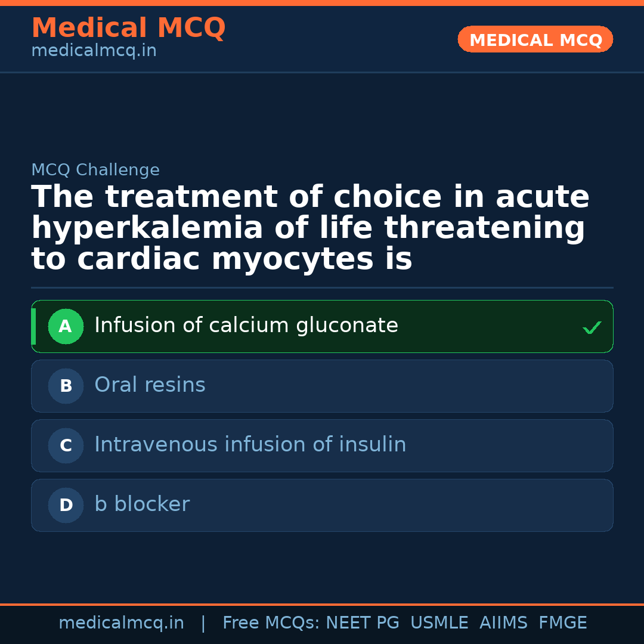
Task: Click the 'MCQ Challenge' label
Action: [95, 170]
